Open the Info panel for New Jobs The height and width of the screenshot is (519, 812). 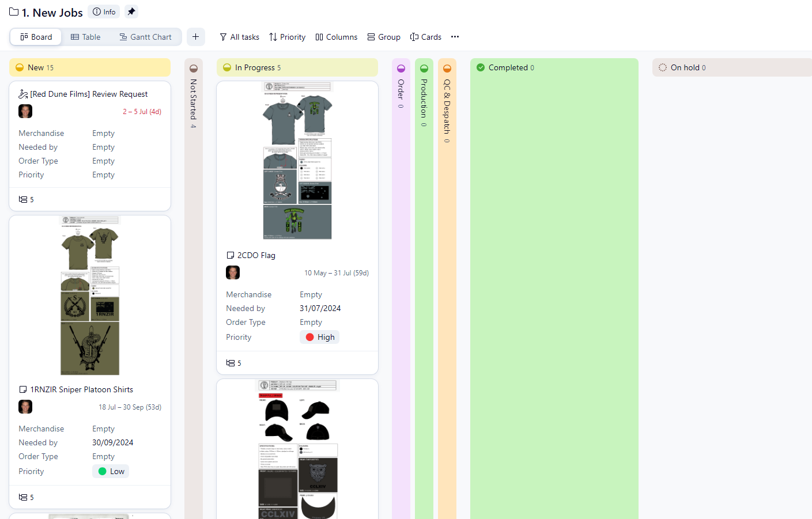coord(104,12)
